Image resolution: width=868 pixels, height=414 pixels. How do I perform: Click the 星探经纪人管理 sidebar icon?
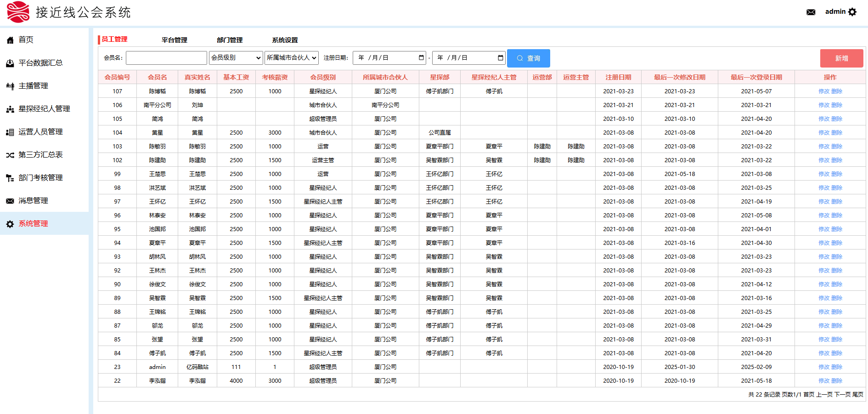coord(10,109)
